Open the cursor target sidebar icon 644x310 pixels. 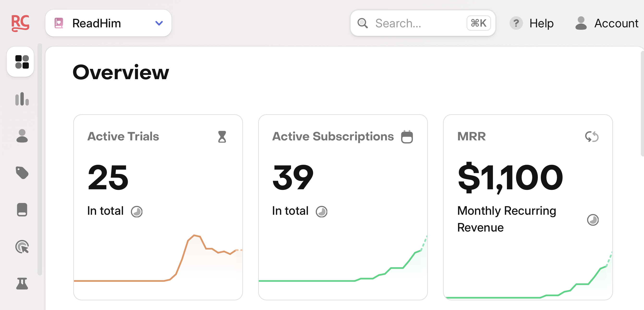click(22, 247)
